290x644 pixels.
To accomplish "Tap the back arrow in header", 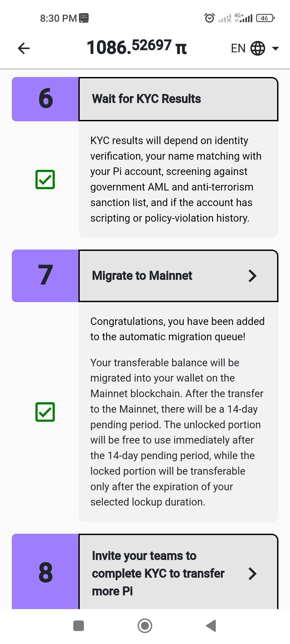I will point(24,48).
